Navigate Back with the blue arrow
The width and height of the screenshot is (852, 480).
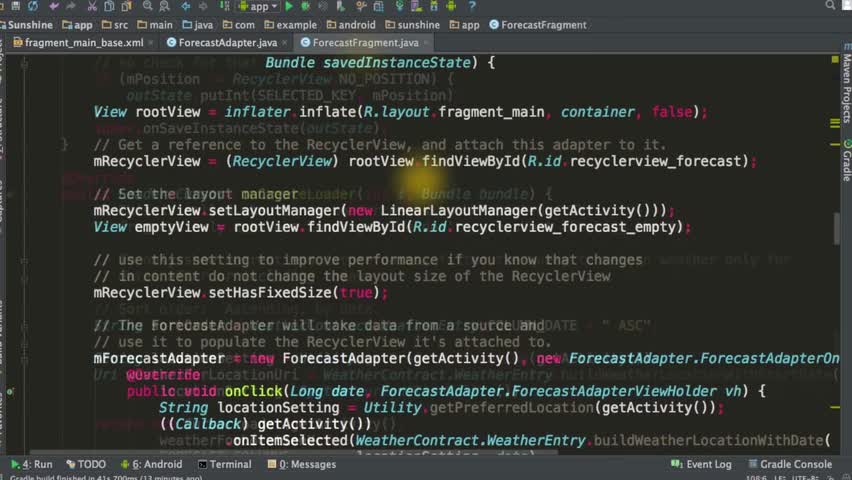tap(186, 6)
